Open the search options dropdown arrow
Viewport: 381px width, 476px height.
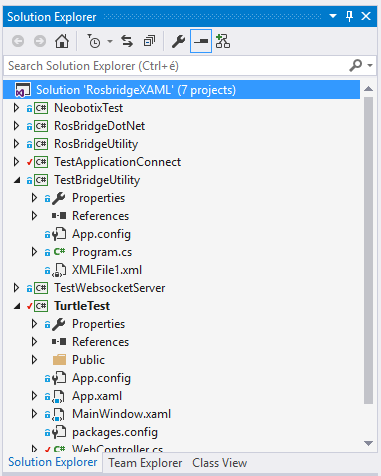(x=370, y=66)
